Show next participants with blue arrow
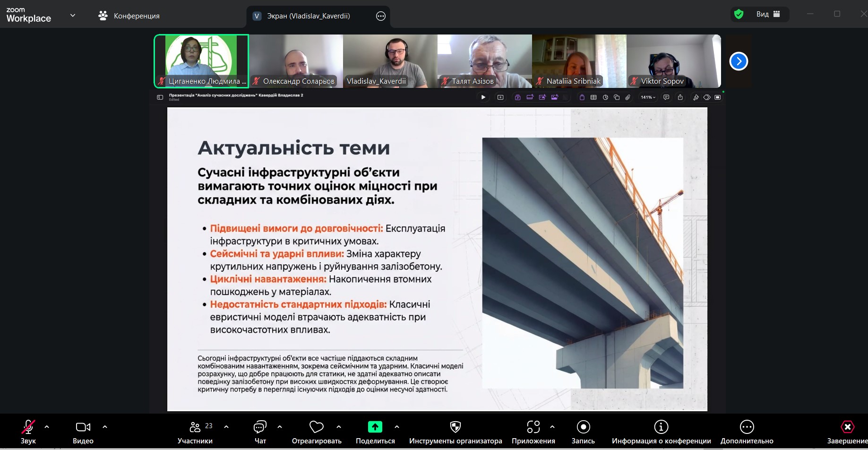The height and width of the screenshot is (450, 868). point(739,61)
